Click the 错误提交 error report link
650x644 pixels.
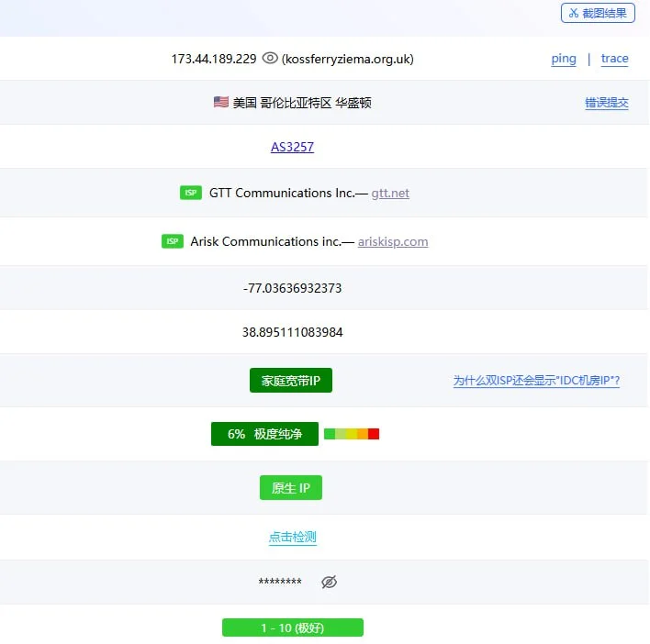click(x=607, y=103)
